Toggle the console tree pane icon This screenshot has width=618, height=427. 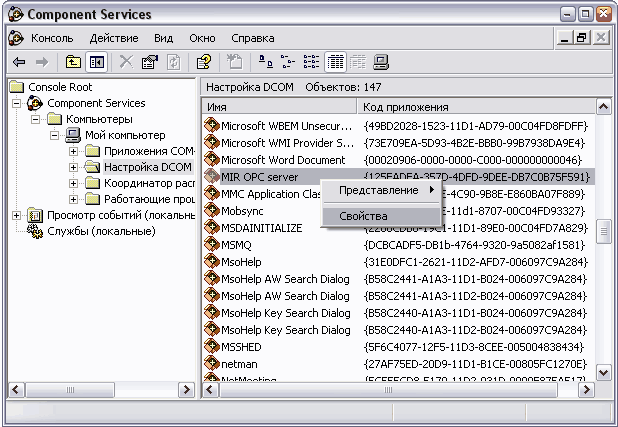97,62
